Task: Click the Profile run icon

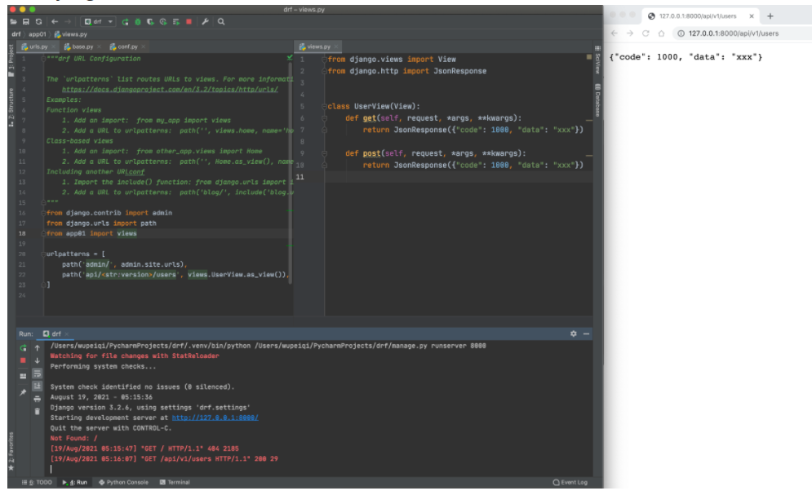Action: 163,22
